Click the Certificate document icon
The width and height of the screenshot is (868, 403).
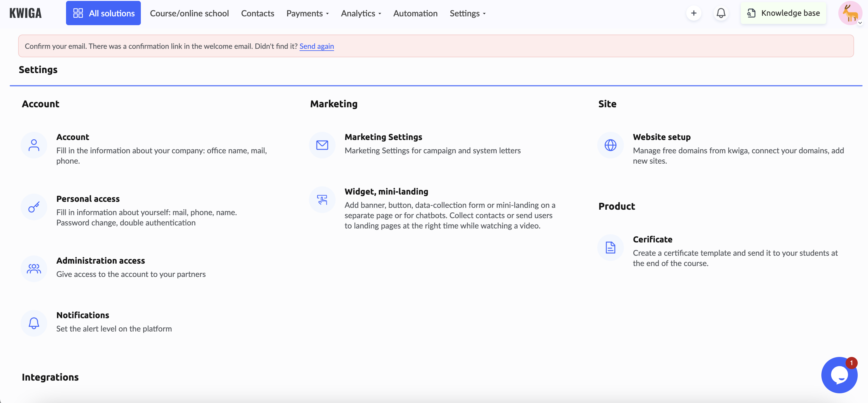611,248
